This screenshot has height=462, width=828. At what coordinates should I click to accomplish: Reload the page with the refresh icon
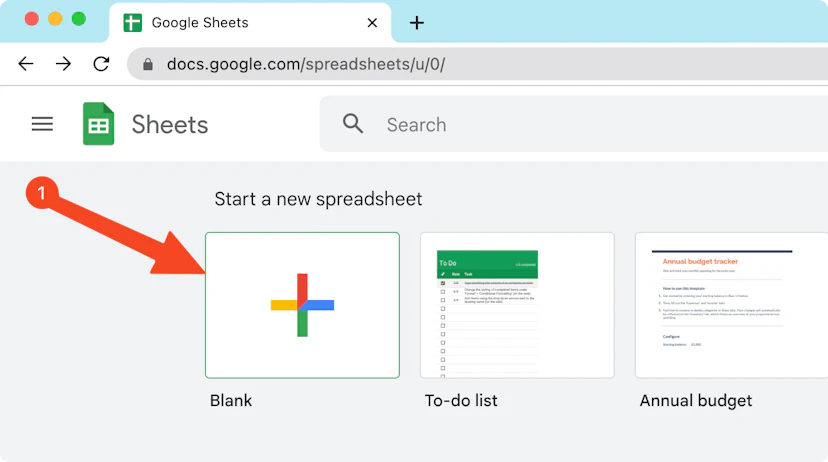click(101, 64)
